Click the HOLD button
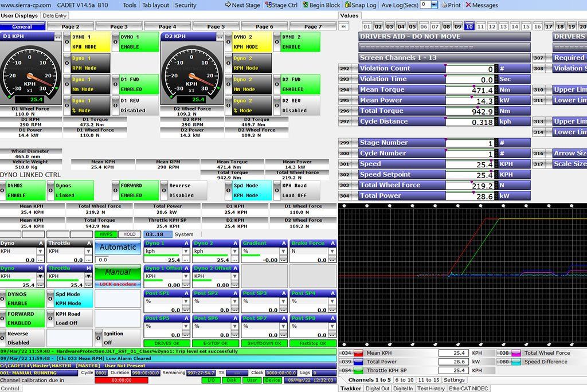 pos(130,234)
